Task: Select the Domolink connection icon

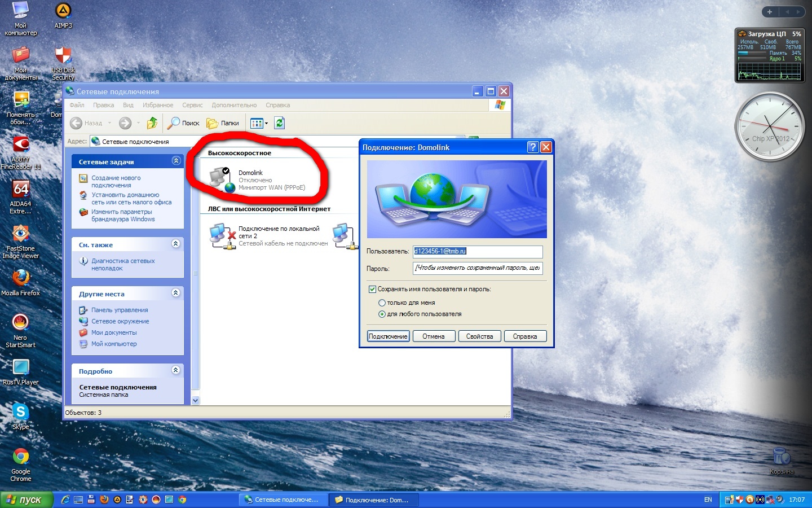Action: coord(222,179)
